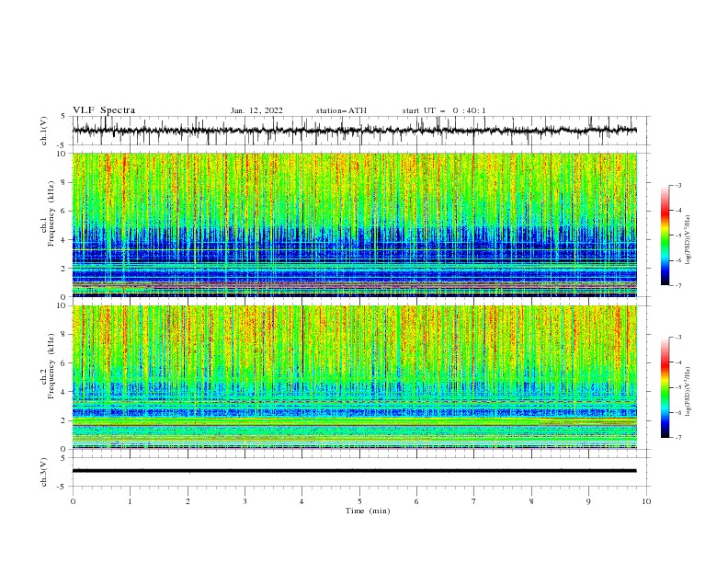Click inside the ch.2 spectrogram panel
Image resolution: width=728 pixels, height=563 pixels.
[354, 377]
